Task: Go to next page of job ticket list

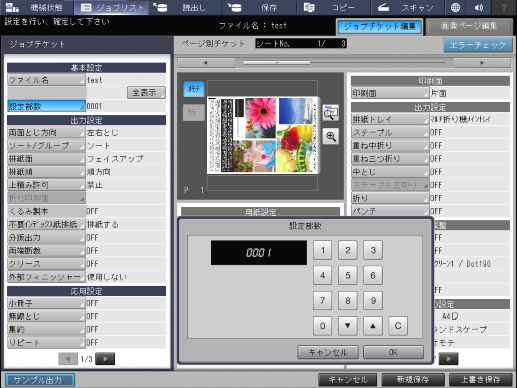Action: (x=105, y=359)
